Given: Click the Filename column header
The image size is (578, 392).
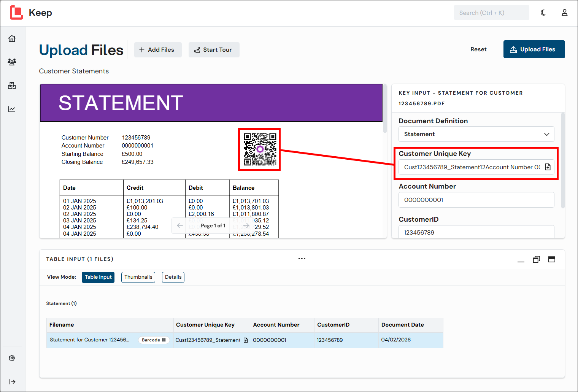Looking at the screenshot, I should point(110,325).
